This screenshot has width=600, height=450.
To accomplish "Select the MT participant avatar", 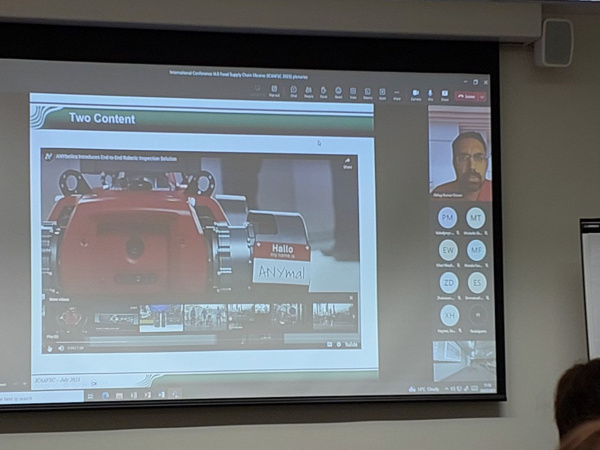I will coord(476,218).
